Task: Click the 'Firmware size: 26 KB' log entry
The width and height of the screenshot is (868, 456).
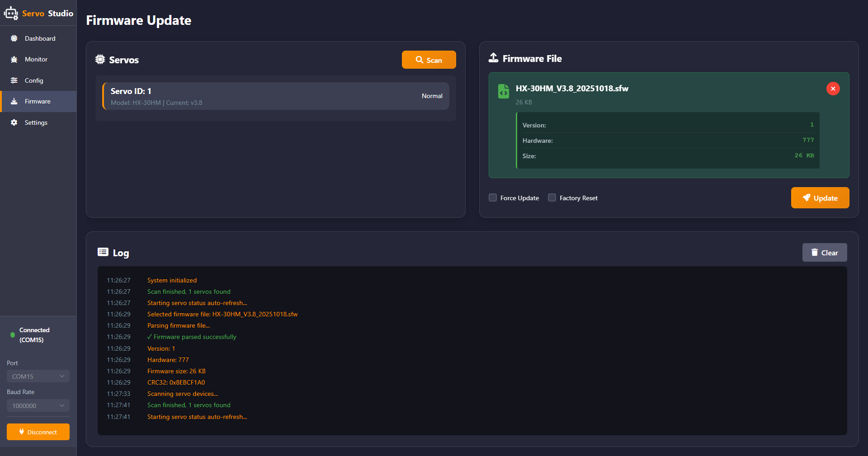Action: point(176,371)
